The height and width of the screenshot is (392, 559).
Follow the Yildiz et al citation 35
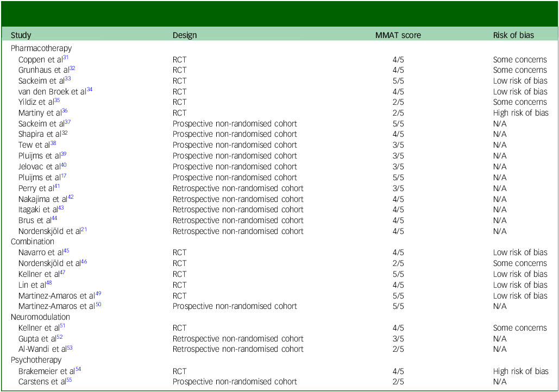click(x=57, y=100)
